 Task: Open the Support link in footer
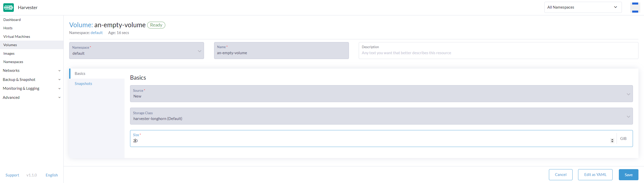12,175
